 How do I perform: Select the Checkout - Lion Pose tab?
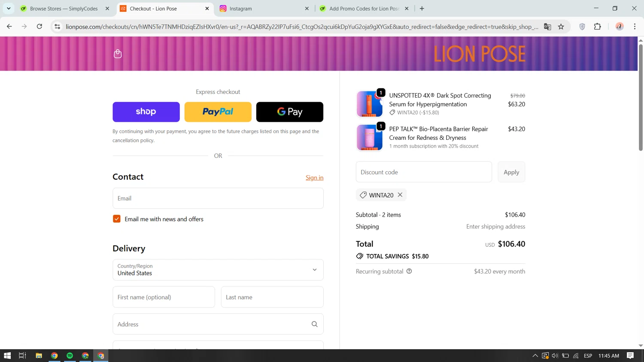[x=165, y=9]
